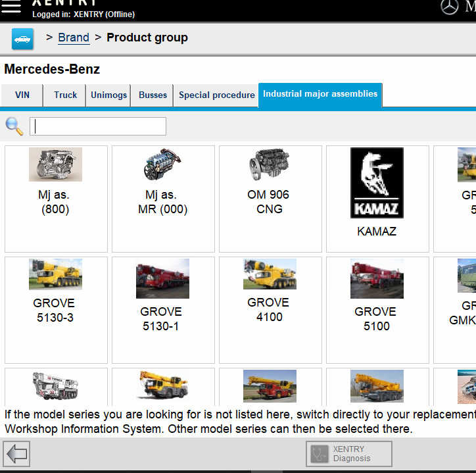Select Industrial major assemblies tab

(x=320, y=94)
